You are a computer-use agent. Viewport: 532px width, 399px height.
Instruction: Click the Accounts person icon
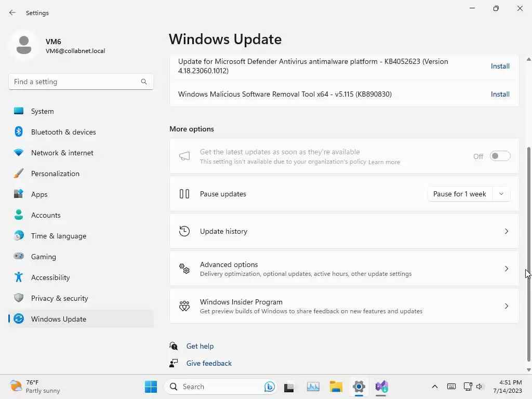(19, 215)
